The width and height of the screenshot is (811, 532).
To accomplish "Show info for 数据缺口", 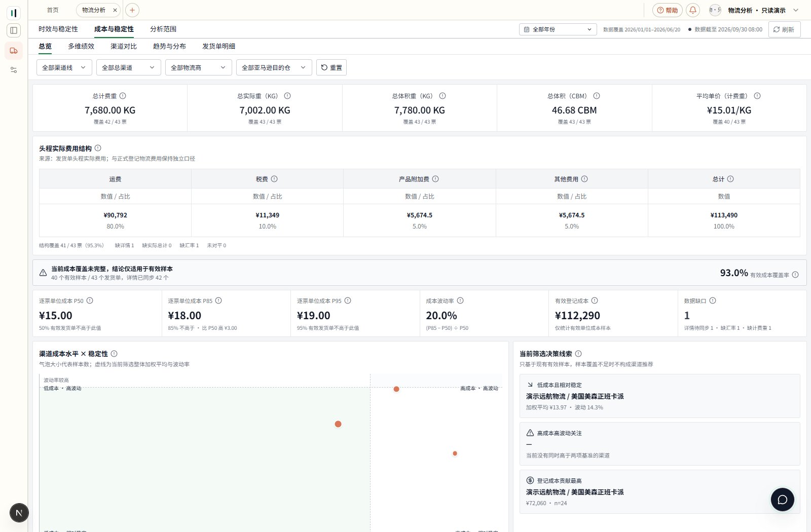I will click(713, 300).
